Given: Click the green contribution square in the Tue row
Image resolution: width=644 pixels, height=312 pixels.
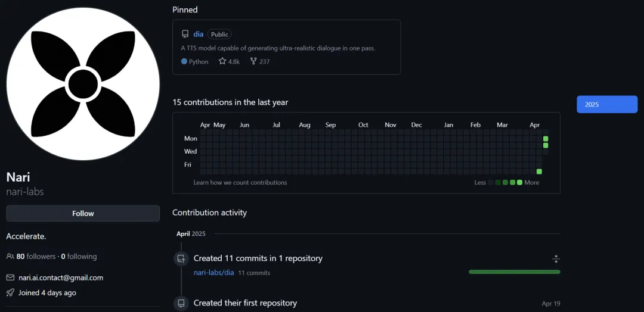Looking at the screenshot, I should click(x=546, y=145).
